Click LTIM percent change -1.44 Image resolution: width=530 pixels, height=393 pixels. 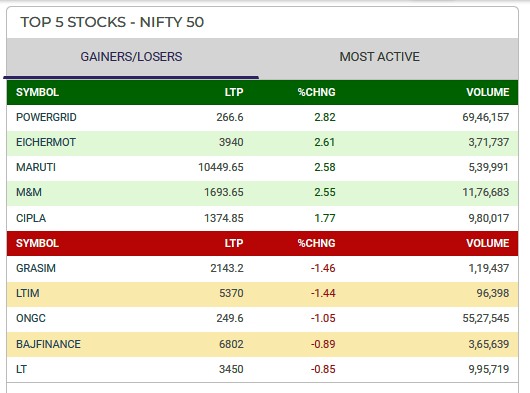(323, 293)
